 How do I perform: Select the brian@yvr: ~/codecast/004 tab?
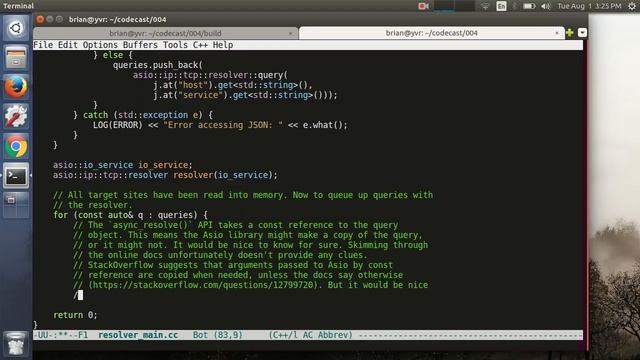click(x=431, y=33)
